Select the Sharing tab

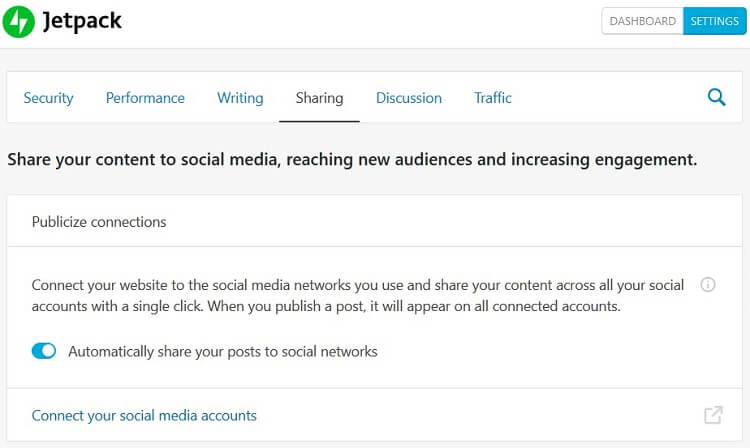pyautogui.click(x=320, y=98)
